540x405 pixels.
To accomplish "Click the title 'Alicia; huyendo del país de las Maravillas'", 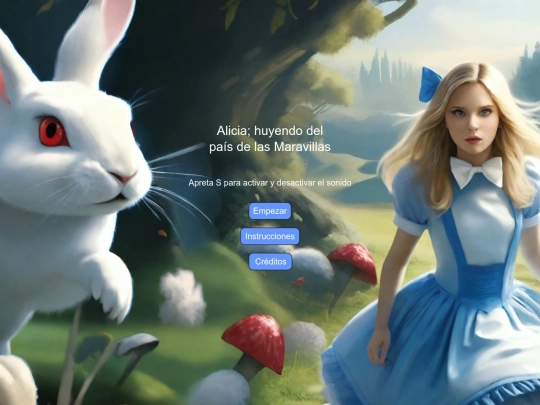I will (270, 139).
